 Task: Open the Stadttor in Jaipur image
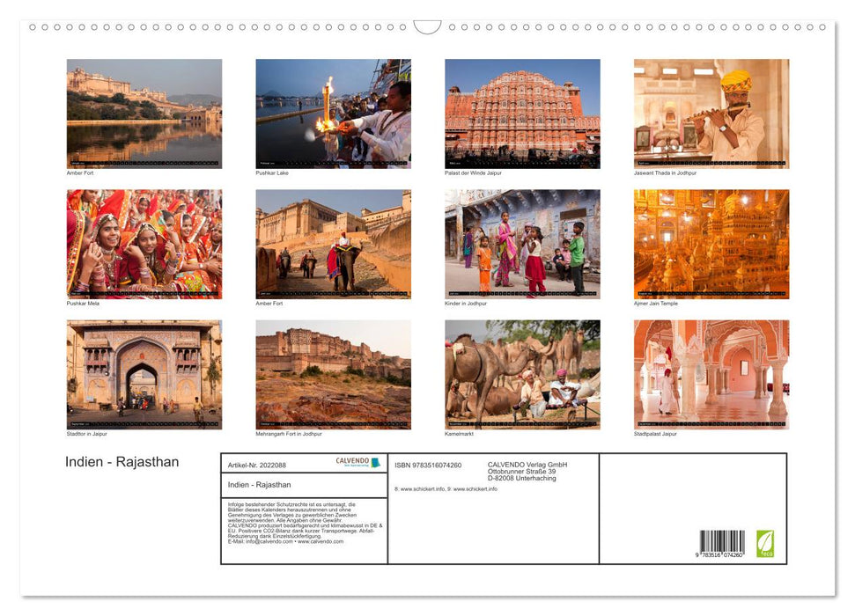pos(144,373)
